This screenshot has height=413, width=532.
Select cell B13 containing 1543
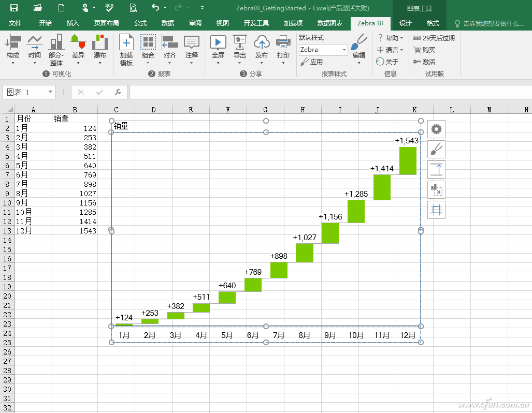tap(75, 231)
